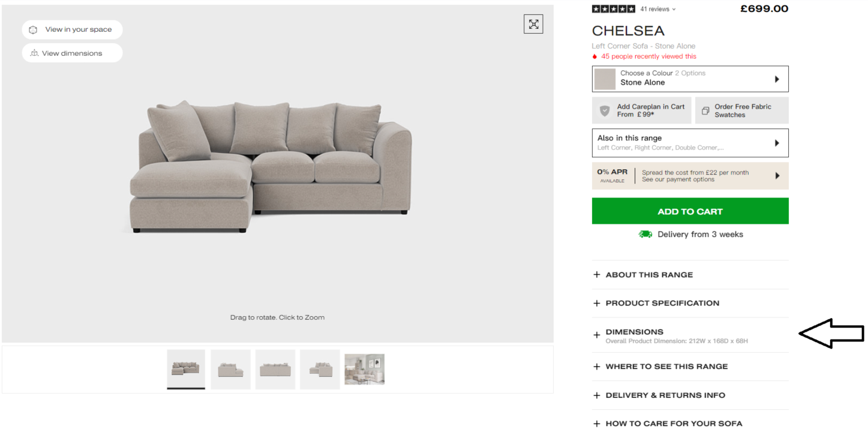
Task: Click the Careplan shield icon
Action: (x=605, y=110)
